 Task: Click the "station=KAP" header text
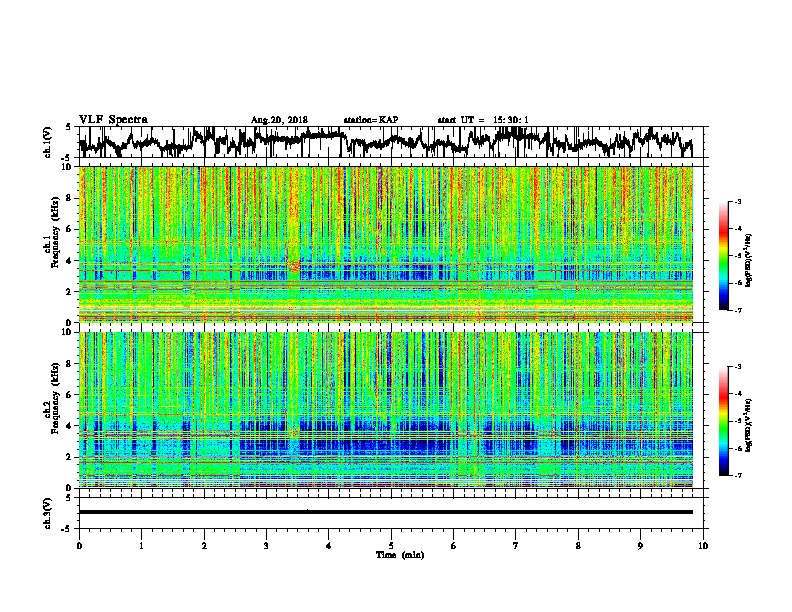(x=371, y=120)
